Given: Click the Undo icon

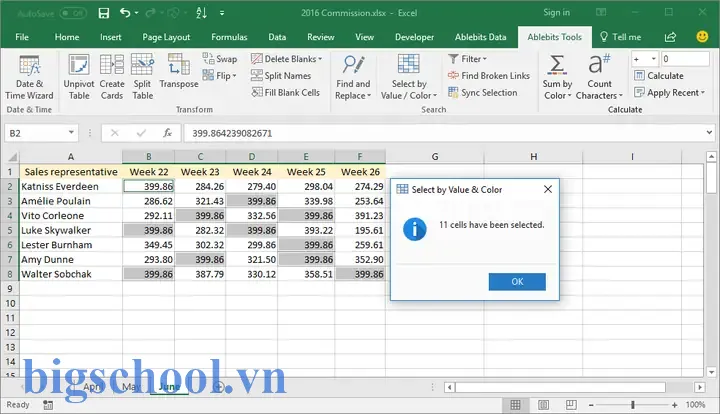Looking at the screenshot, I should [x=125, y=13].
